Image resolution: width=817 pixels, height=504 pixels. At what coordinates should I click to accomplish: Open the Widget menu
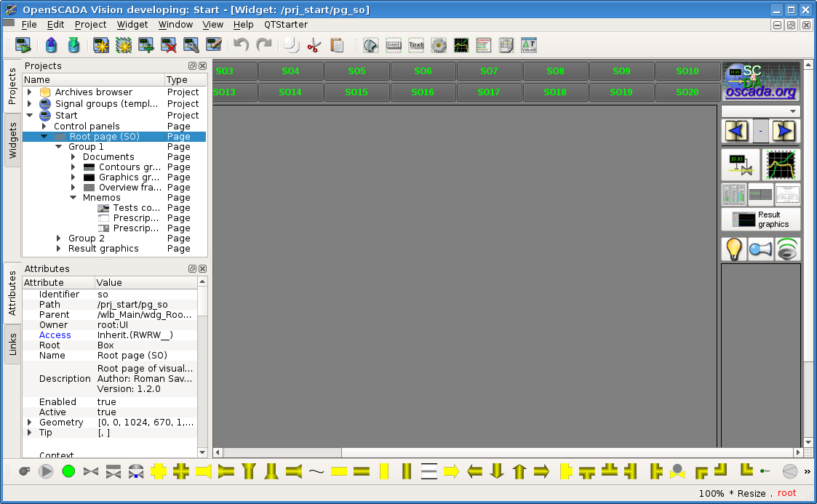[132, 25]
